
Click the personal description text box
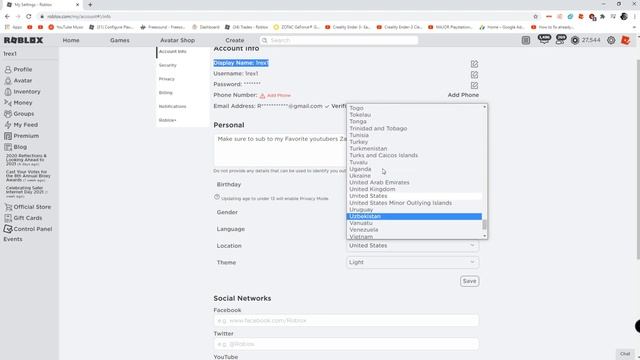[x=280, y=150]
